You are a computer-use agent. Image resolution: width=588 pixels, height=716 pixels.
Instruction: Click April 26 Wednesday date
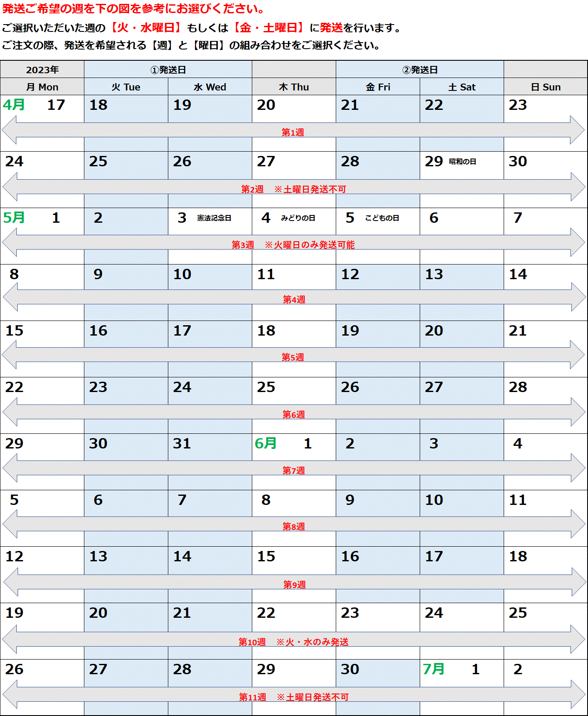point(182,161)
